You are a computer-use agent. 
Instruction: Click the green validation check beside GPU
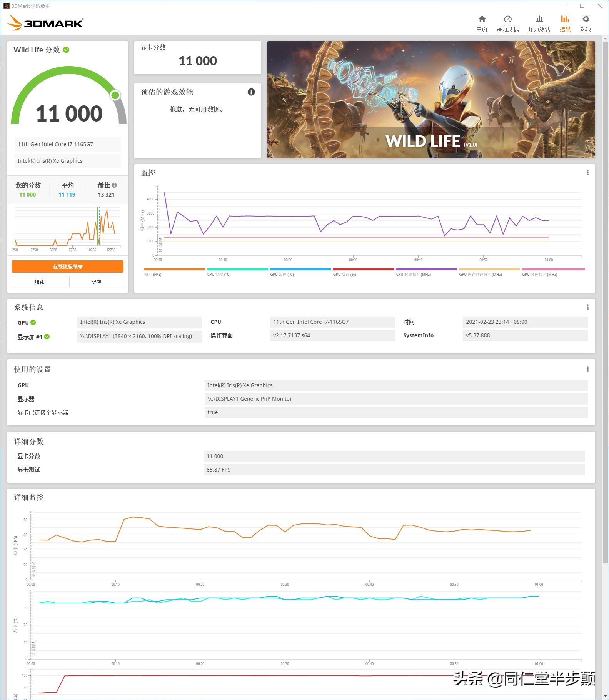(33, 322)
